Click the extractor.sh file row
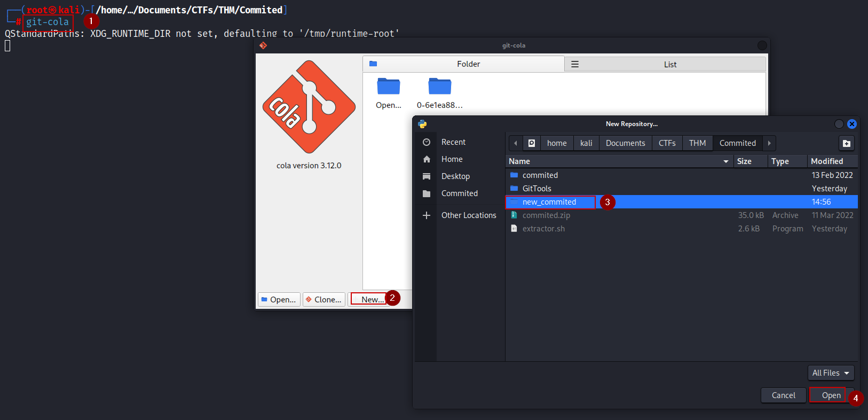Viewport: 868px width, 420px height. [x=682, y=229]
